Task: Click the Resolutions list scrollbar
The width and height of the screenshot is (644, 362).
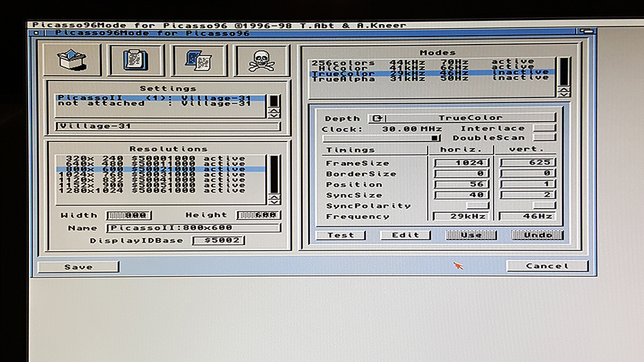Action: click(x=274, y=174)
